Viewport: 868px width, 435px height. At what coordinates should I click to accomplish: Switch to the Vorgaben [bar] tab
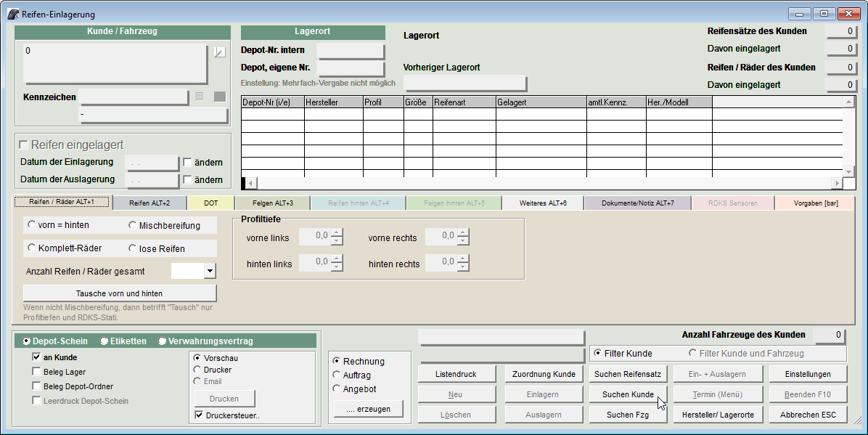click(816, 203)
